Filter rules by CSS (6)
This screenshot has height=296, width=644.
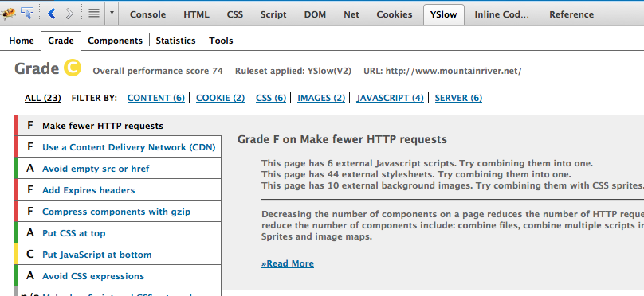(x=271, y=98)
